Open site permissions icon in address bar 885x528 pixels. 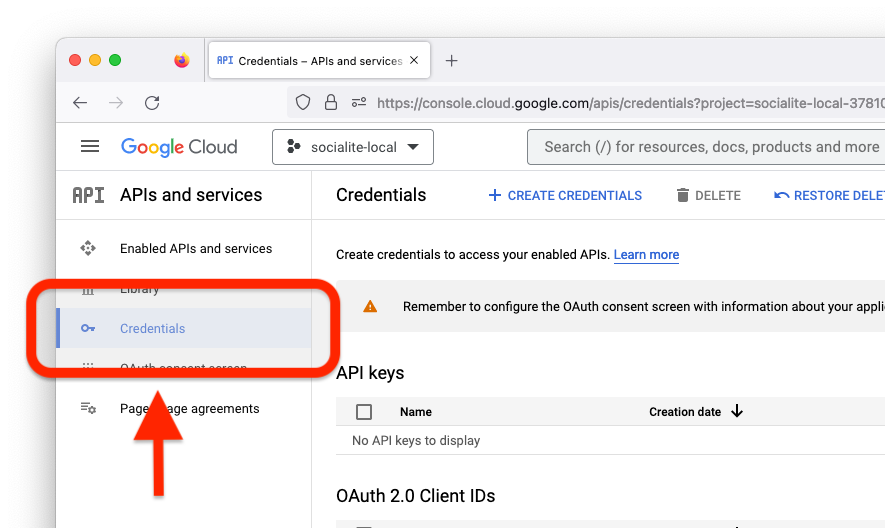point(359,102)
